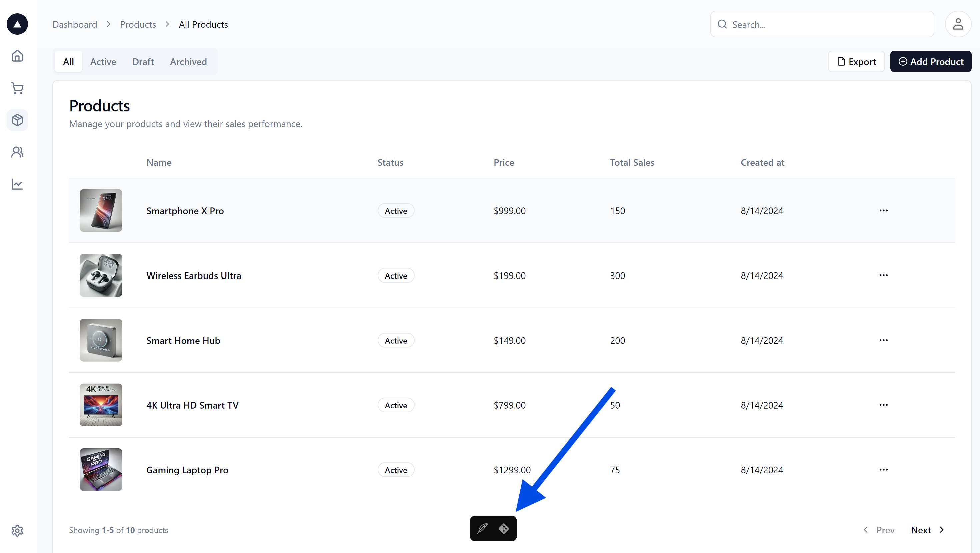Click the cart sidebar icon
The width and height of the screenshot is (980, 553).
tap(18, 88)
